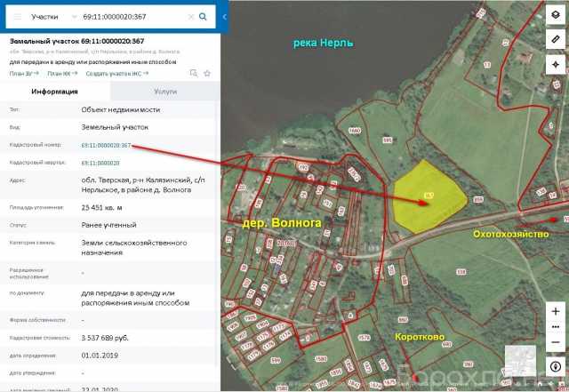Click the date value 01.01.2019

(100, 356)
